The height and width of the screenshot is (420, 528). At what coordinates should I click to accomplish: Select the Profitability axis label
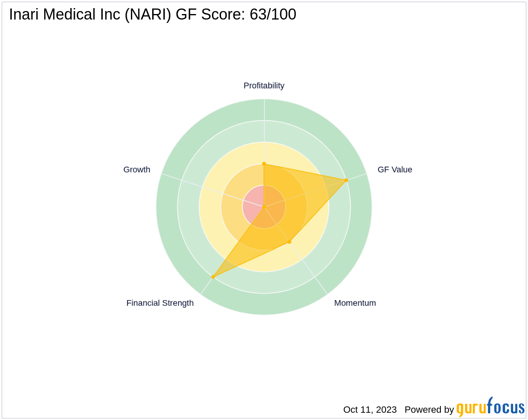click(264, 85)
